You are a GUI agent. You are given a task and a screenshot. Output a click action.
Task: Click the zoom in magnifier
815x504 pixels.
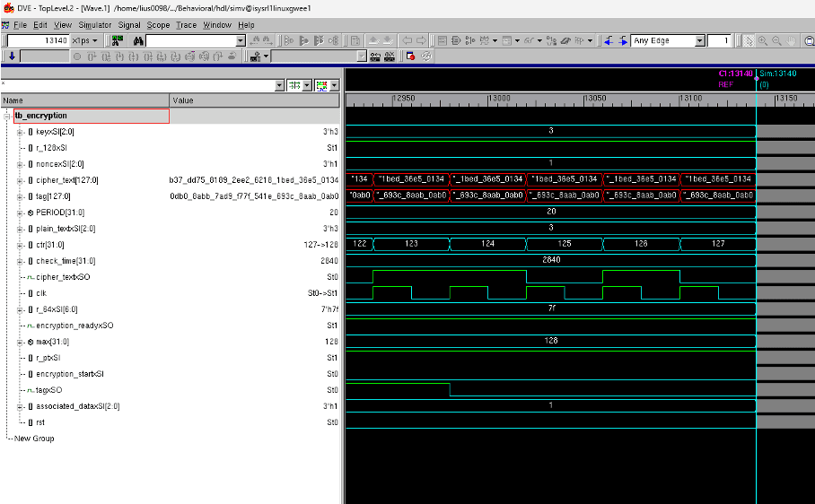[763, 40]
